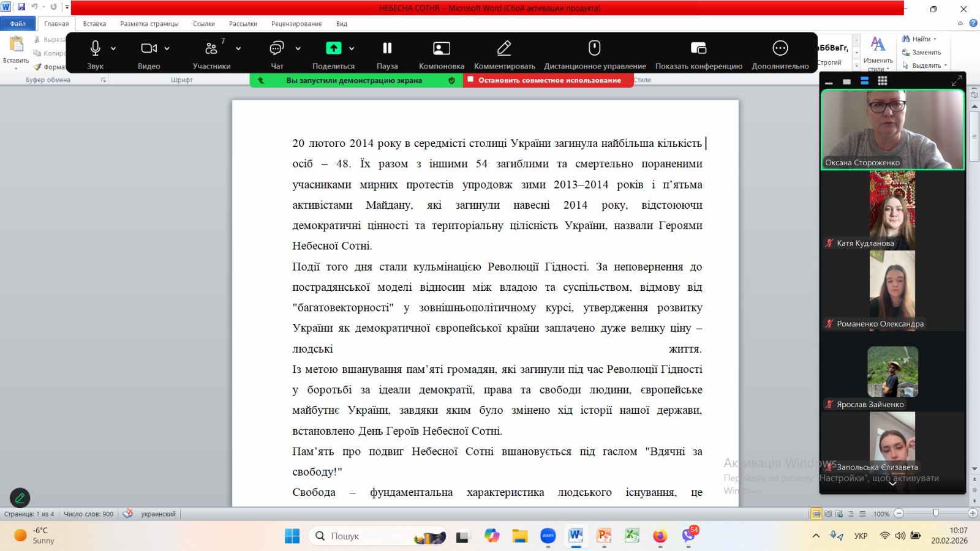Expand the participants options arrow

coord(238,48)
